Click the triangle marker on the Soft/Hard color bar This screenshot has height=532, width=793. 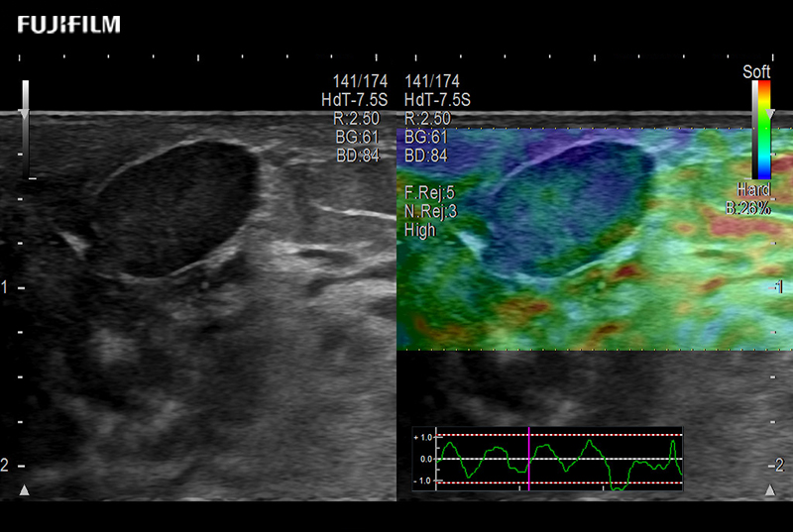pyautogui.click(x=769, y=114)
